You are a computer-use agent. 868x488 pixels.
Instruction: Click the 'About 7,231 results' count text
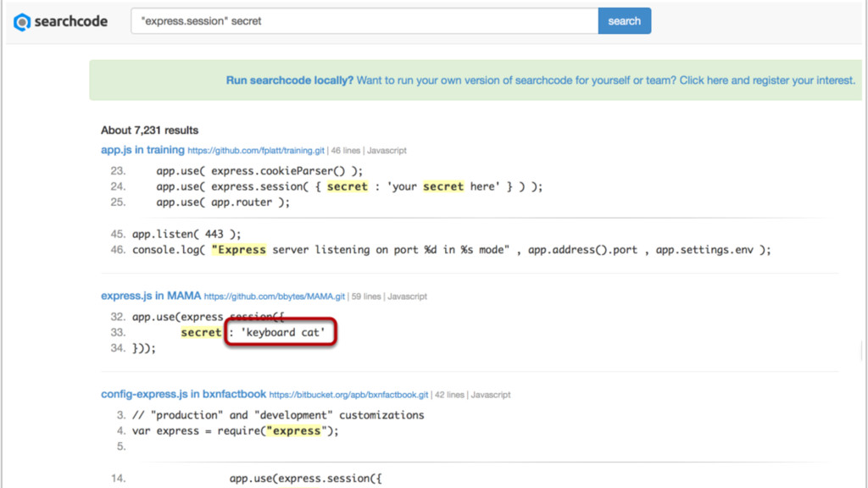click(x=149, y=130)
